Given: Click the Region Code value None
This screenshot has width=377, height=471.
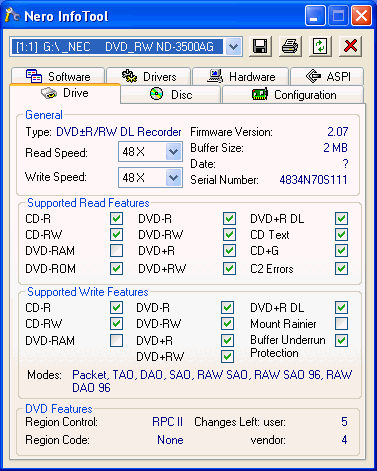Looking at the screenshot, I should 170,440.
